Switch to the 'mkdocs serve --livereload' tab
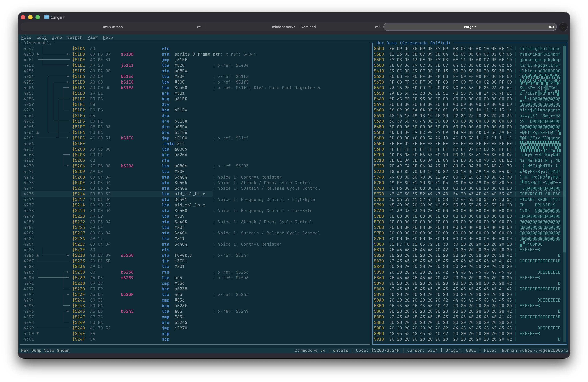 [294, 27]
